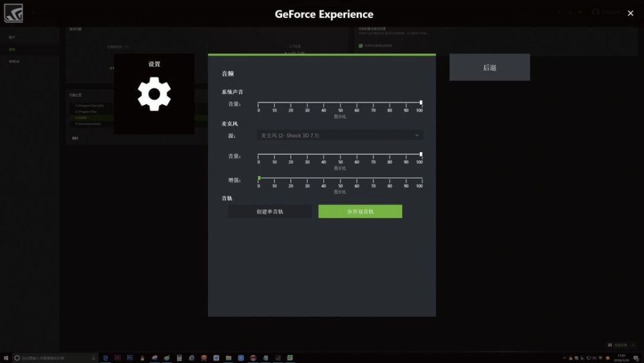Open the 麦克风 source dropdown (2- Shock 3D 7.1)
This screenshot has height=363, width=644.
339,135
